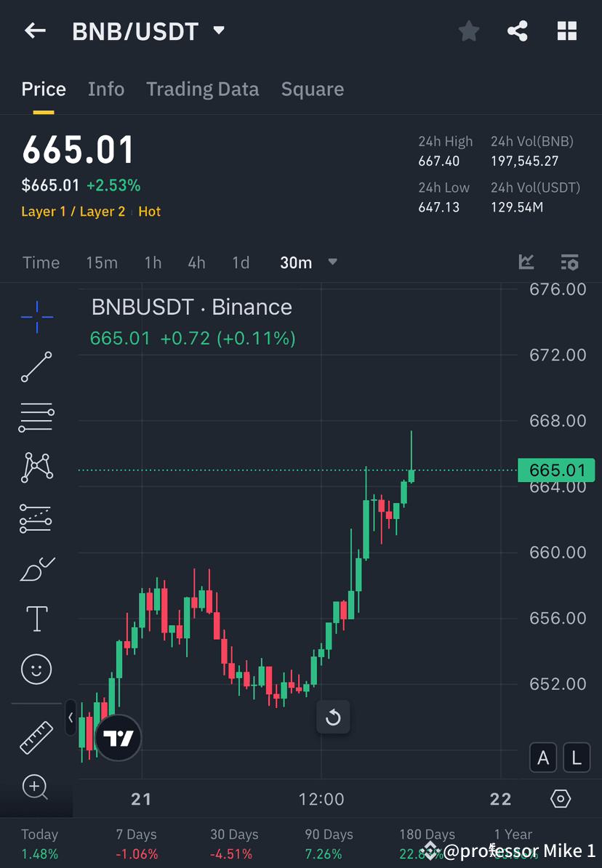Select the ruler measurement tool
The width and height of the screenshot is (602, 868).
36,736
